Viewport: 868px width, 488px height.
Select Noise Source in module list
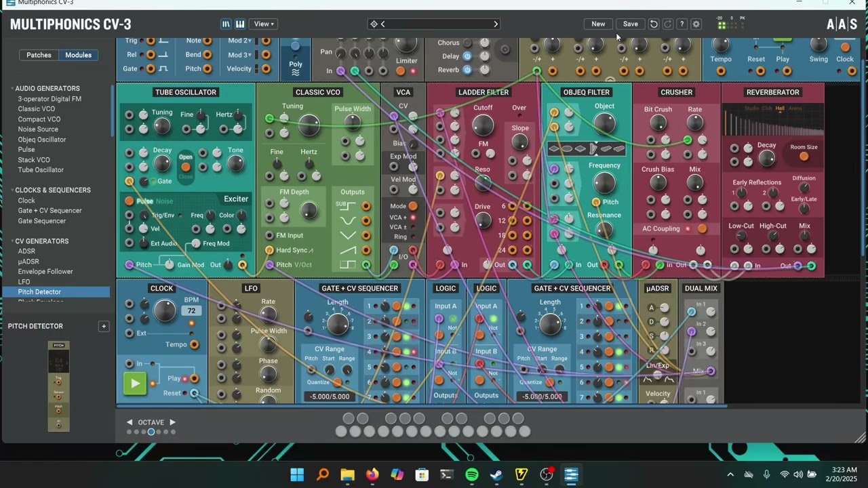tap(38, 129)
